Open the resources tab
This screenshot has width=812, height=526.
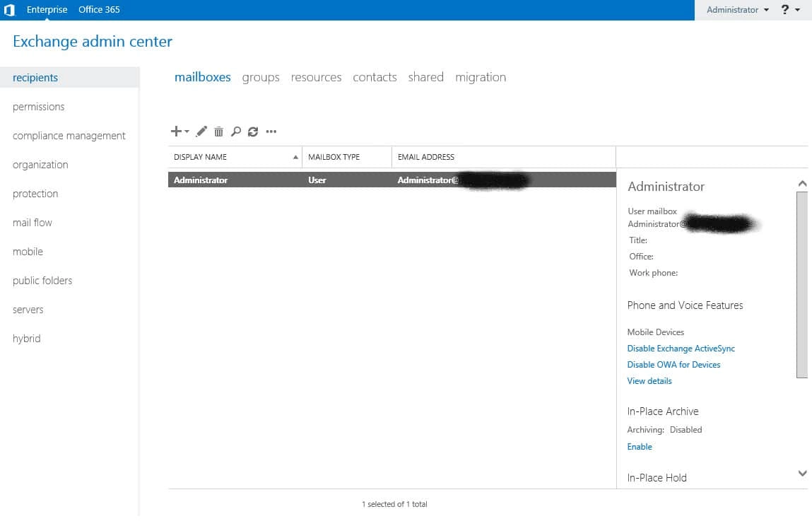[316, 77]
